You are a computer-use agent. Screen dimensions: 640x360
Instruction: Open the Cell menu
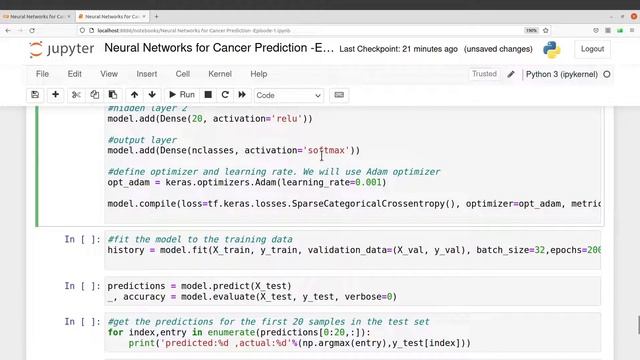point(182,74)
